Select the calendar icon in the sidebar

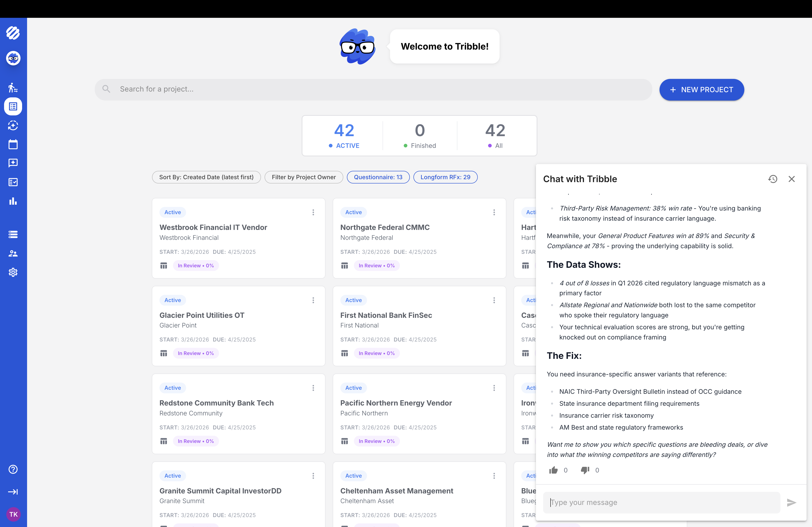coord(13,144)
